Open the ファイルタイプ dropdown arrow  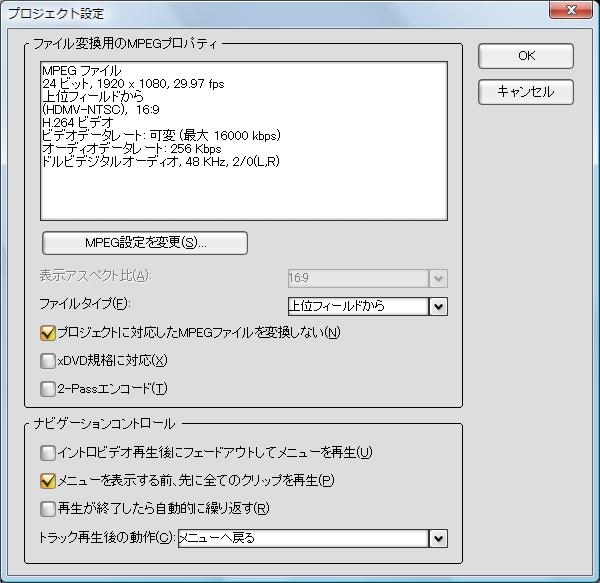pyautogui.click(x=439, y=306)
